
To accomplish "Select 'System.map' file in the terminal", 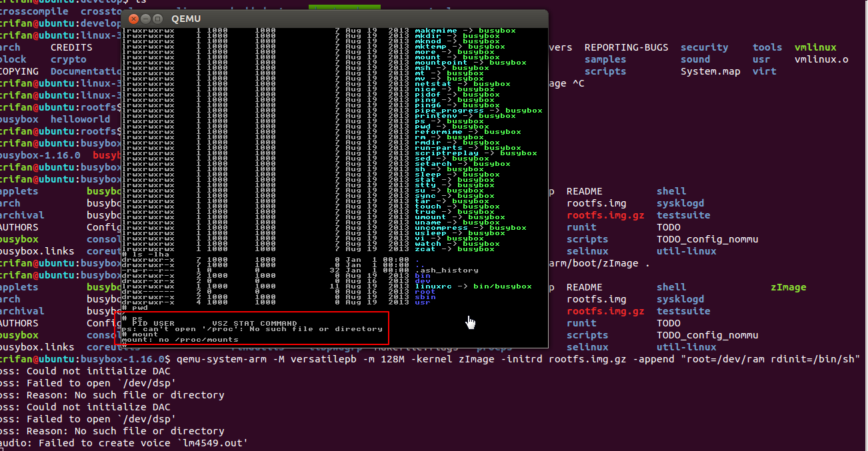I will [711, 71].
